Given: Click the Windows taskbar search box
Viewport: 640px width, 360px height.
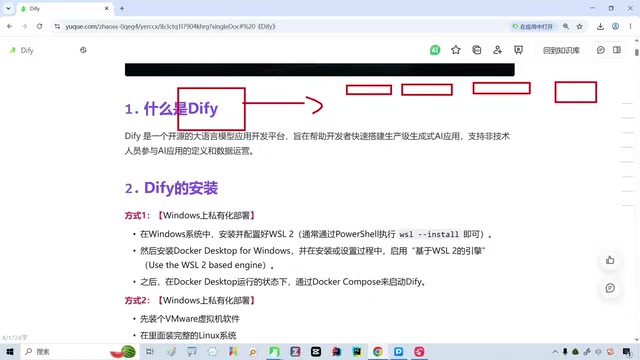Looking at the screenshot, I should click(80, 351).
